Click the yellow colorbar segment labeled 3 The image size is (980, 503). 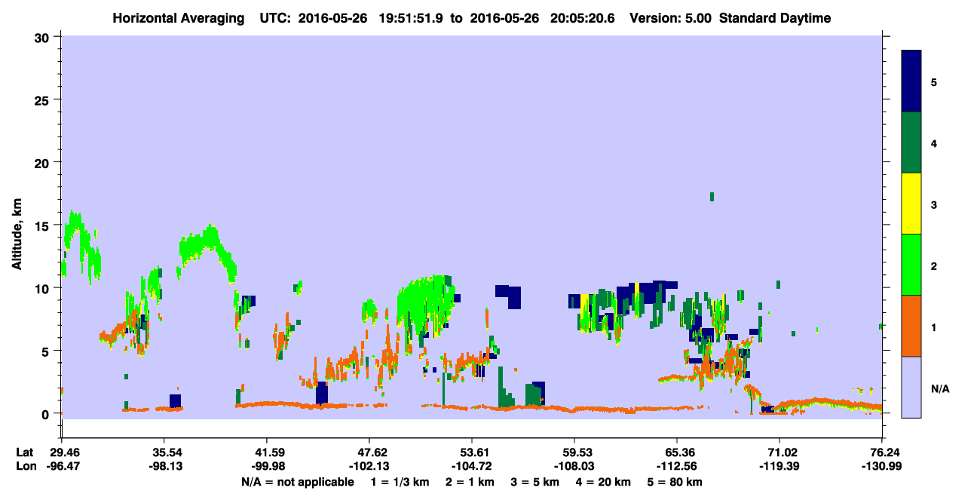pyautogui.click(x=911, y=204)
